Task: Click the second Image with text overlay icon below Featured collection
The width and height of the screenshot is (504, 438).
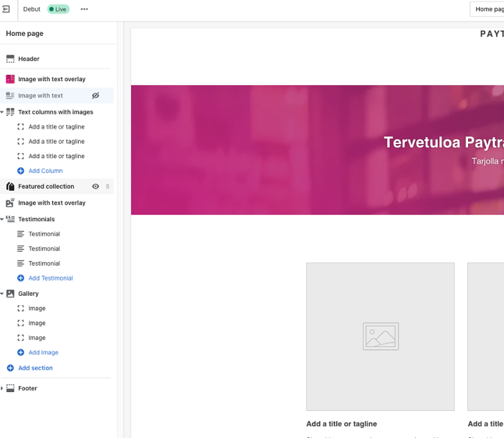Action: (x=10, y=203)
